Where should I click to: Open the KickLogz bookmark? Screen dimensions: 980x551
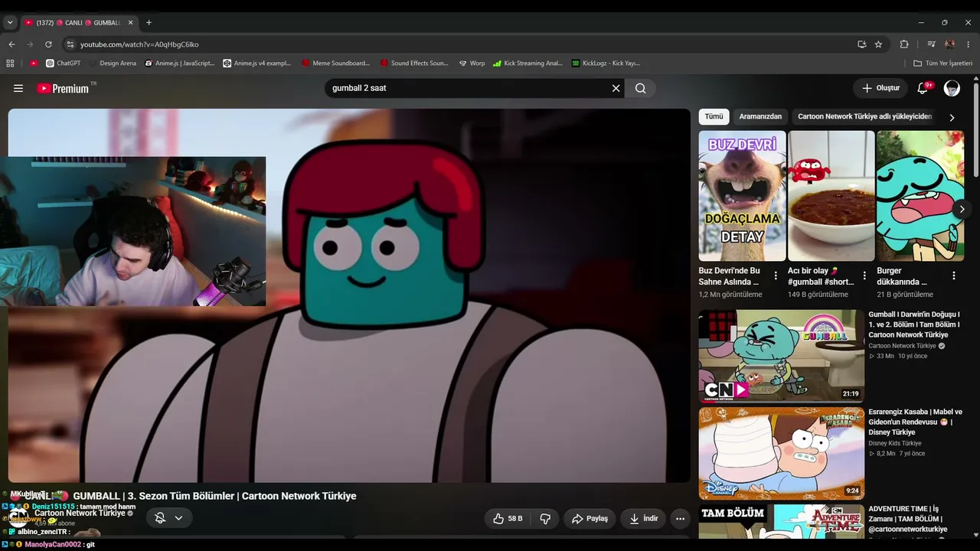point(606,64)
